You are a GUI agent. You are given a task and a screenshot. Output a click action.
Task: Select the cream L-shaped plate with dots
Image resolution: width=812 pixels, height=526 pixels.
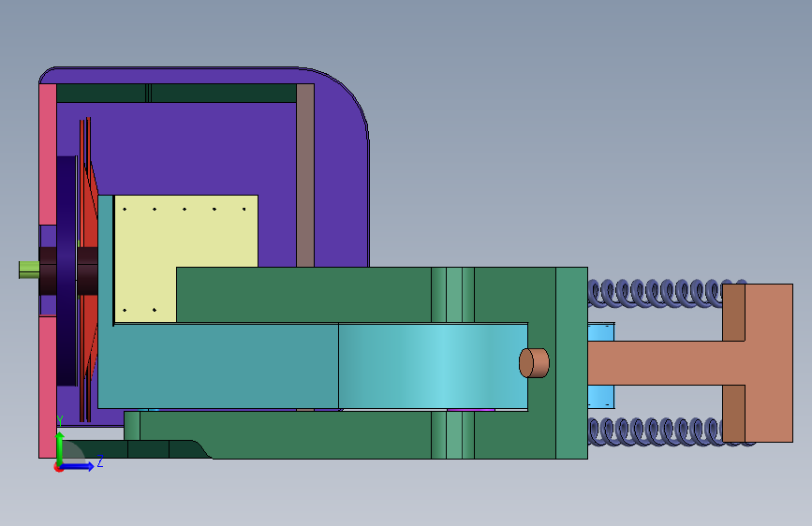(x=185, y=231)
